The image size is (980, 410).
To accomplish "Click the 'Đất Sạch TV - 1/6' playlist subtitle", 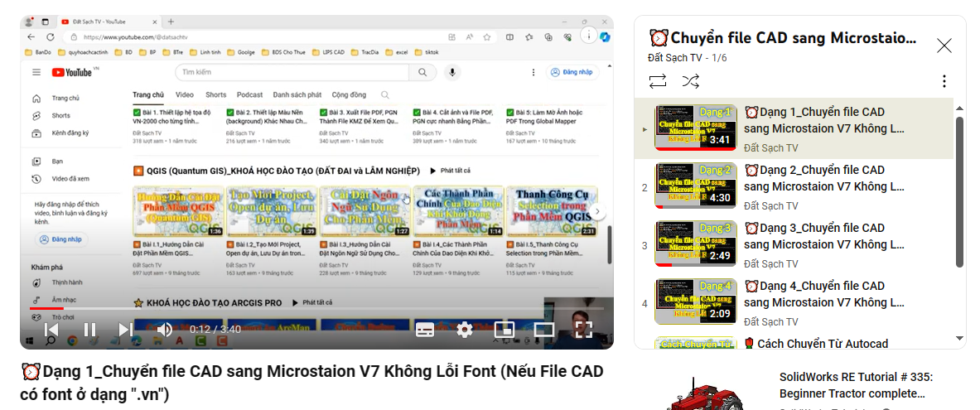I will 688,58.
